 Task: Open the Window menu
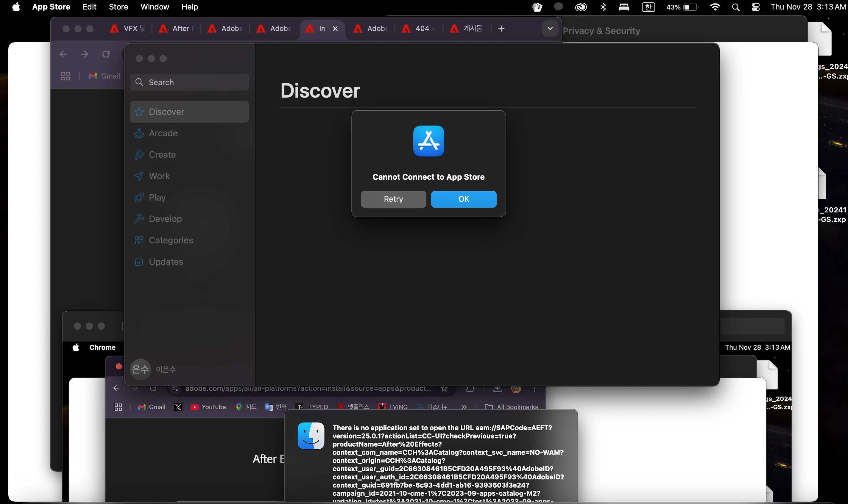pyautogui.click(x=155, y=7)
